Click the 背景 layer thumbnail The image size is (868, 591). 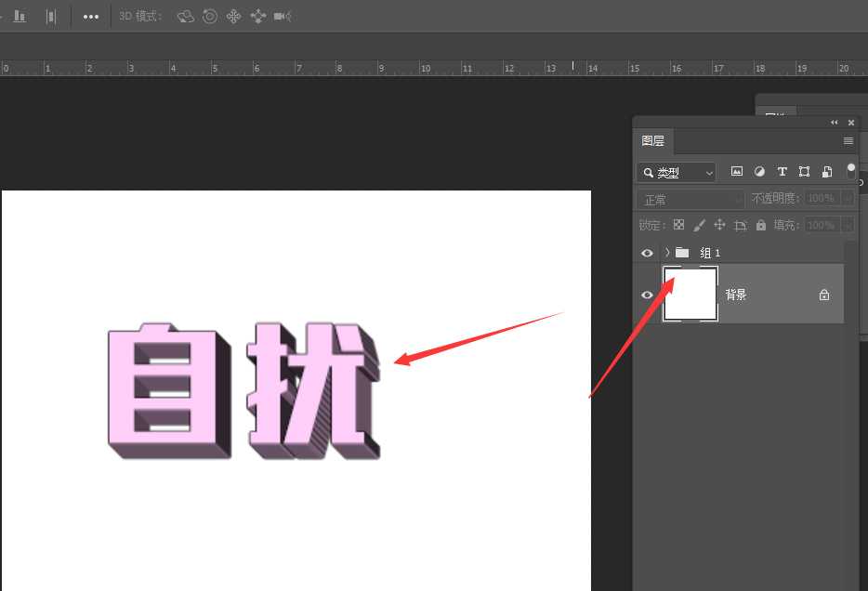[690, 294]
